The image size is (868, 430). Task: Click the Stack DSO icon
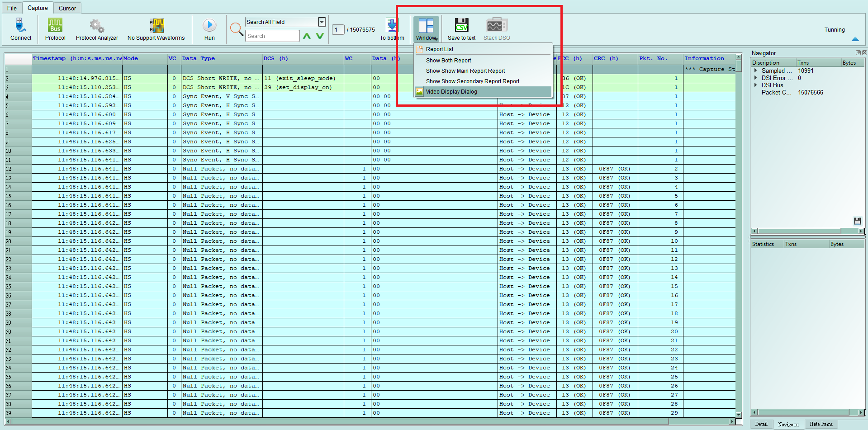(x=497, y=25)
